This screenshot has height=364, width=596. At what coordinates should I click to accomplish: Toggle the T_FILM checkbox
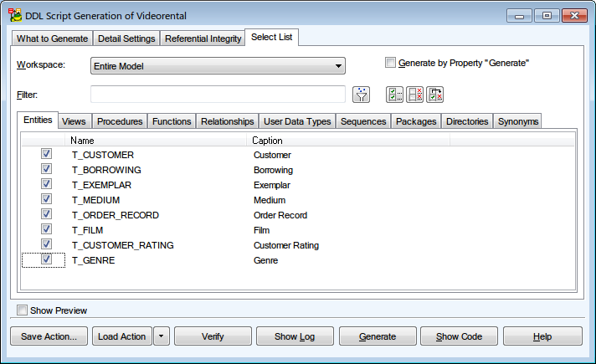[46, 229]
